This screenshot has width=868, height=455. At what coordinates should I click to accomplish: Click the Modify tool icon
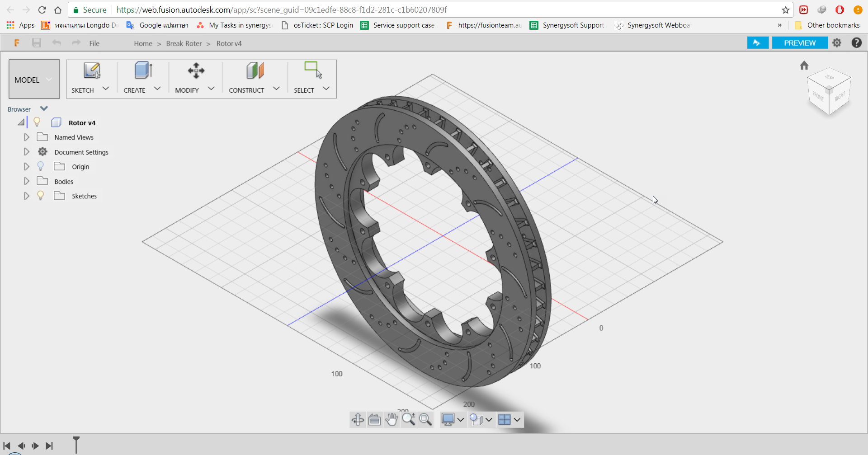tap(195, 70)
